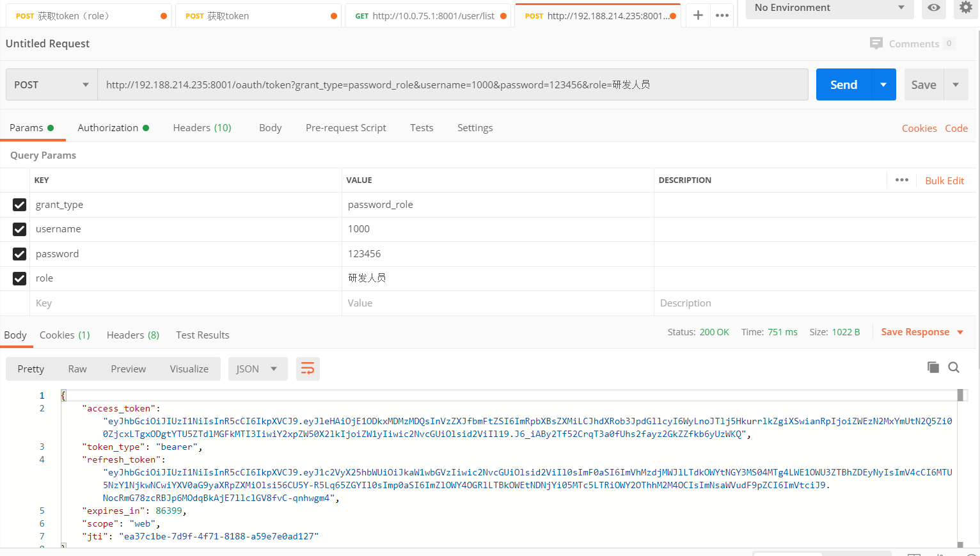The width and height of the screenshot is (980, 556).
Task: Expand the Send button dropdown arrow
Action: click(883, 84)
